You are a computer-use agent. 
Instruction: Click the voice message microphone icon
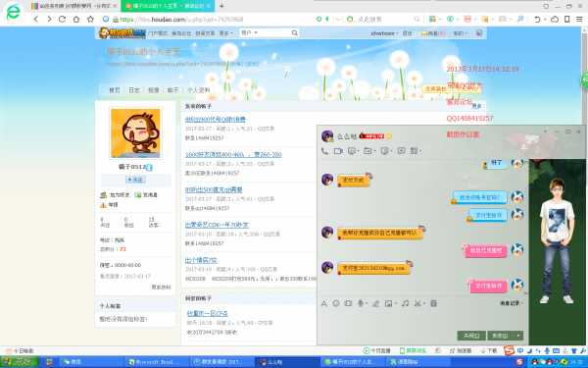pyautogui.click(x=360, y=303)
